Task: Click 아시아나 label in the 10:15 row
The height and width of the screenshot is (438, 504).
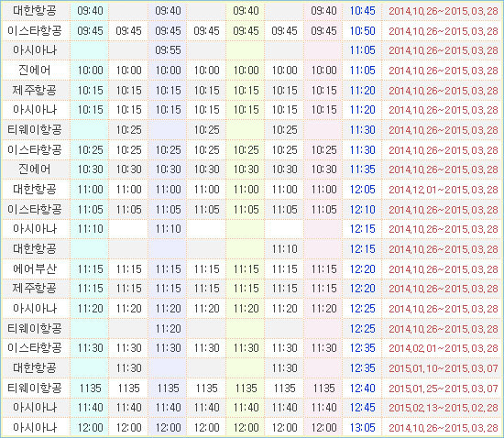Action: coord(35,110)
